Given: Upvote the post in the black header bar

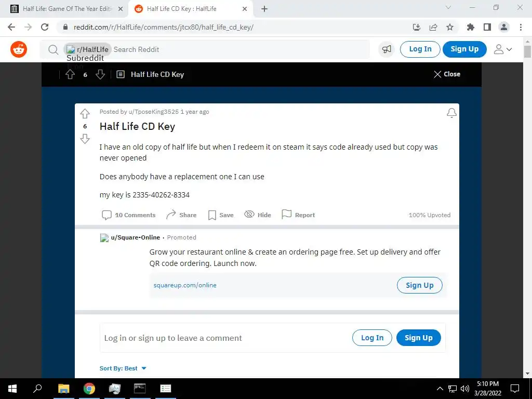Looking at the screenshot, I should coord(70,74).
